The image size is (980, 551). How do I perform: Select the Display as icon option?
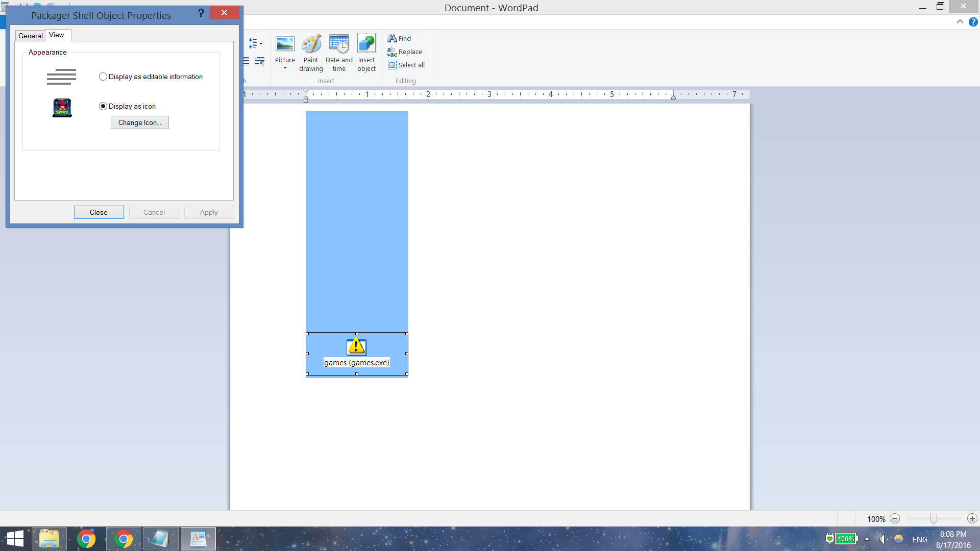[x=103, y=106]
